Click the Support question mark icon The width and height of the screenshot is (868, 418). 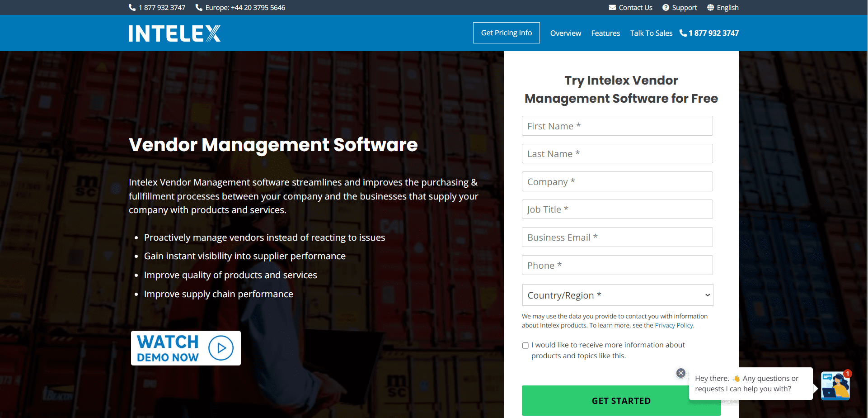(666, 7)
